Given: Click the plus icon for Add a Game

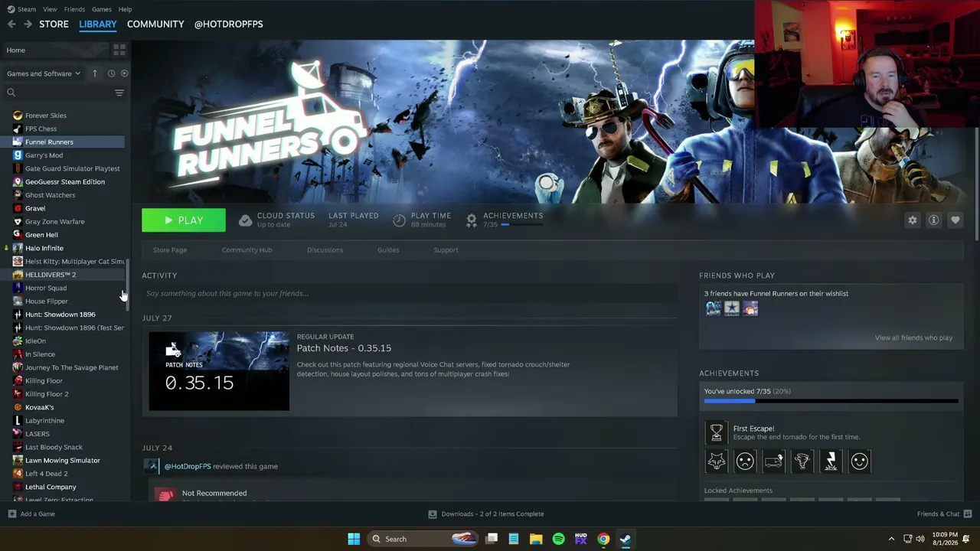Looking at the screenshot, I should coord(11,514).
